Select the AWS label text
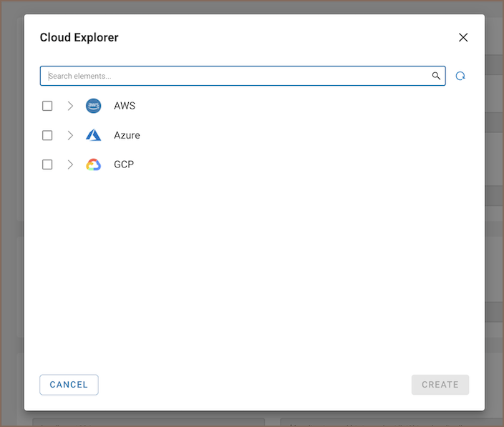This screenshot has height=427, width=504. coord(125,106)
